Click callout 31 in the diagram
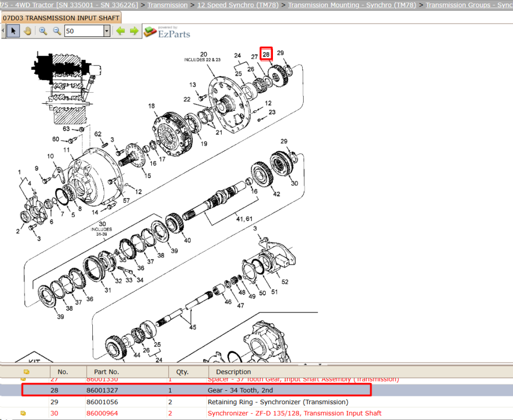This screenshot has height=420, width=513. point(108,290)
